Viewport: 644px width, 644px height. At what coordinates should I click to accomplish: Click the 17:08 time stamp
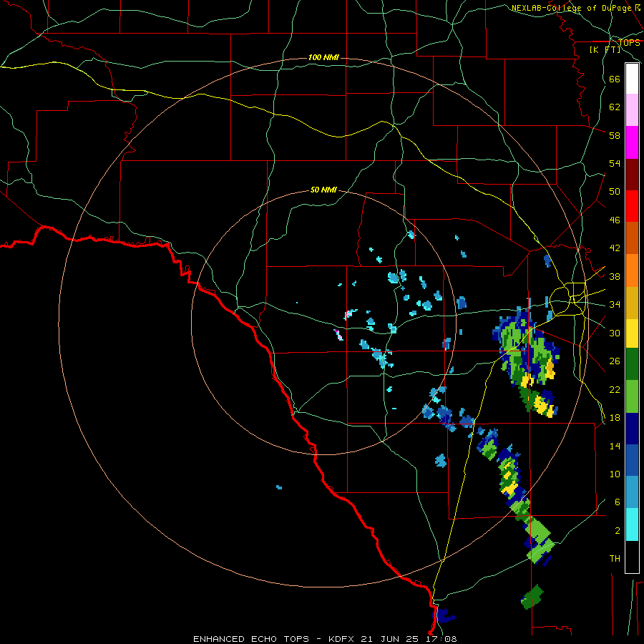pos(440,639)
